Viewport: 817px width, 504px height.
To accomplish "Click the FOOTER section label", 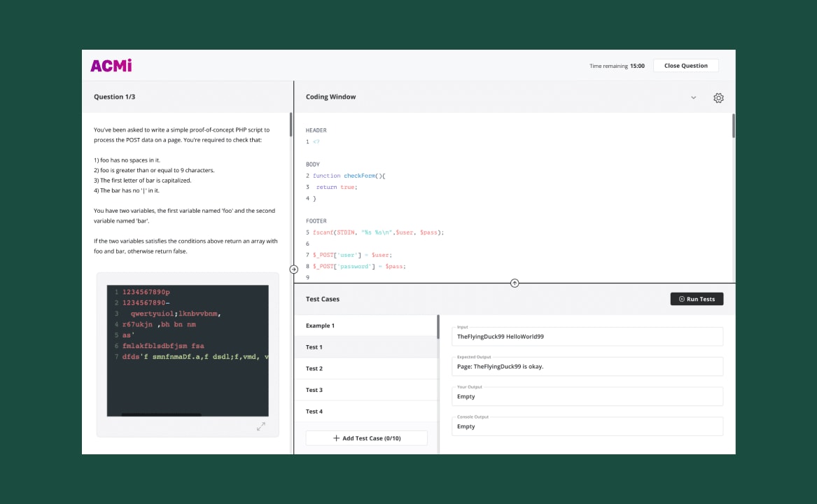I will point(316,221).
